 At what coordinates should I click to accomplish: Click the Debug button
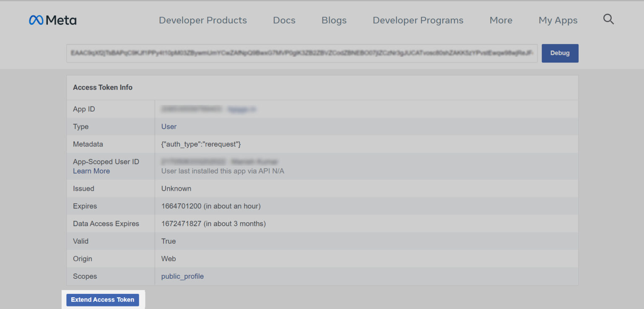coord(560,53)
